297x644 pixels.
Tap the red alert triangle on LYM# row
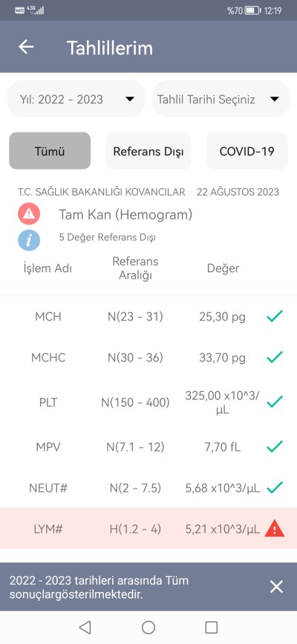coord(275,528)
